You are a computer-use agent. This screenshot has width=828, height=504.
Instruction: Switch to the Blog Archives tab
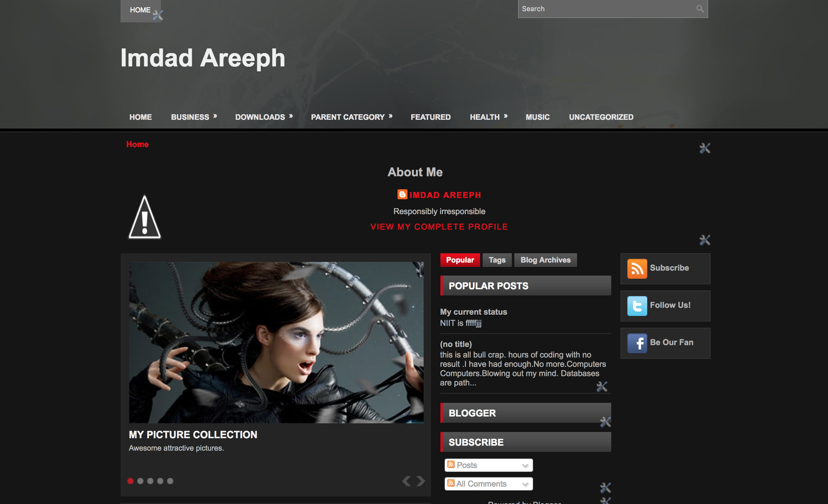[545, 260]
